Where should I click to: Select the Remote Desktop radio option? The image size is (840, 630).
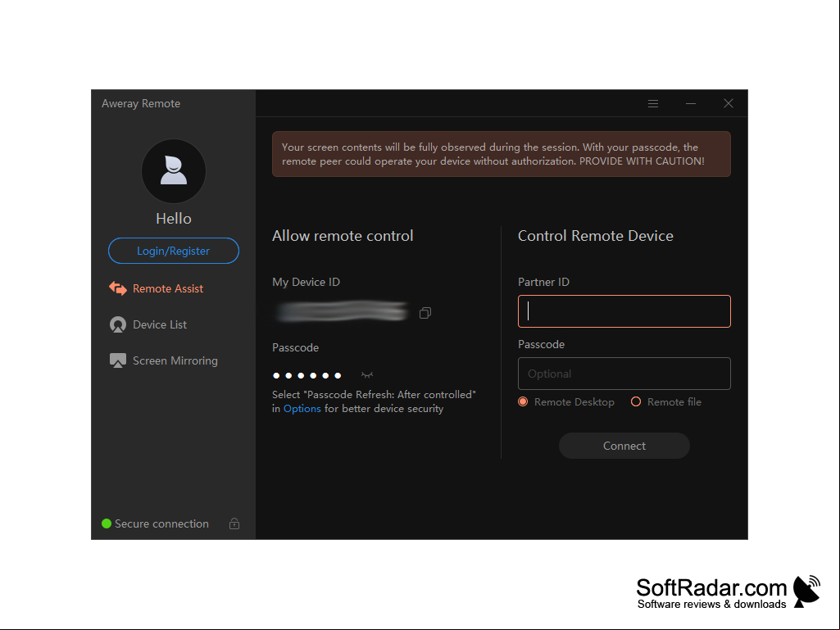(523, 401)
